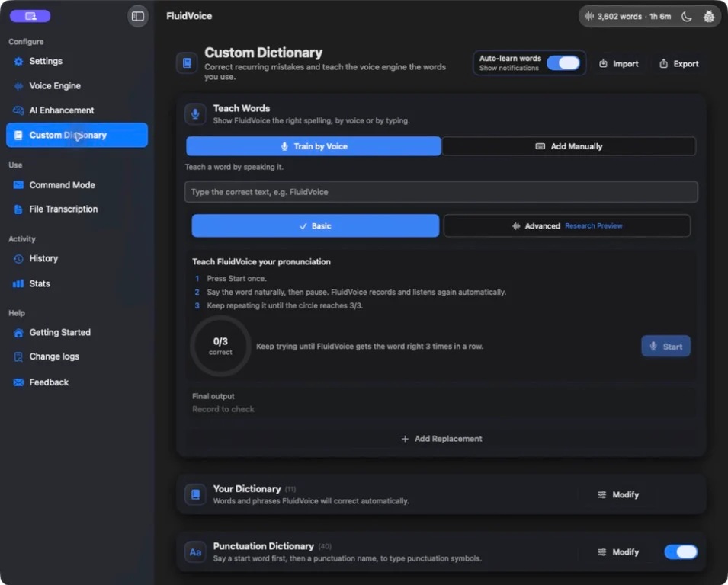The image size is (728, 585).
Task: Click the Change logs document icon
Action: 18,356
